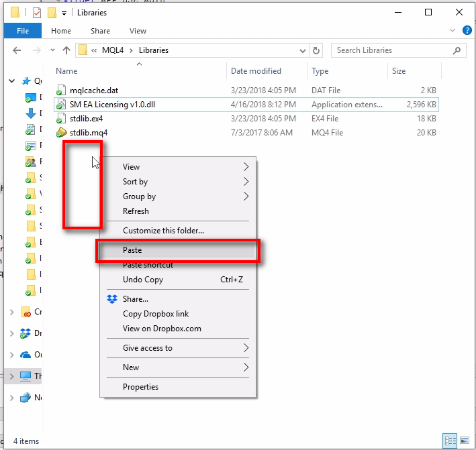Viewport: 476px width, 450px height.
Task: Click the Up directory arrow
Action: point(66,50)
